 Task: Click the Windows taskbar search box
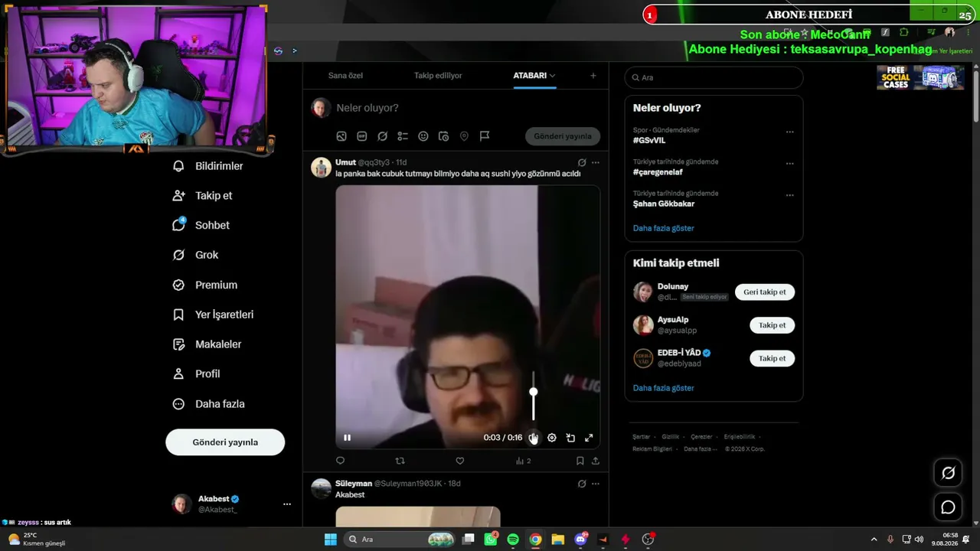(400, 540)
